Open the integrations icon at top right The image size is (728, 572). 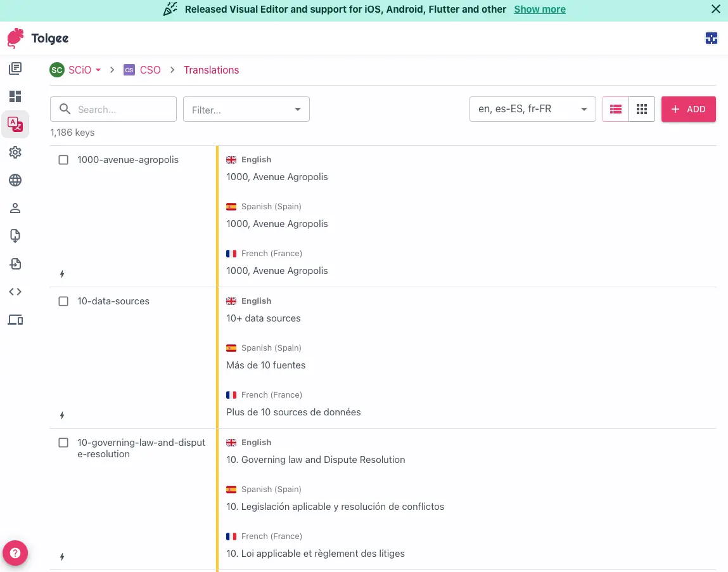click(711, 38)
